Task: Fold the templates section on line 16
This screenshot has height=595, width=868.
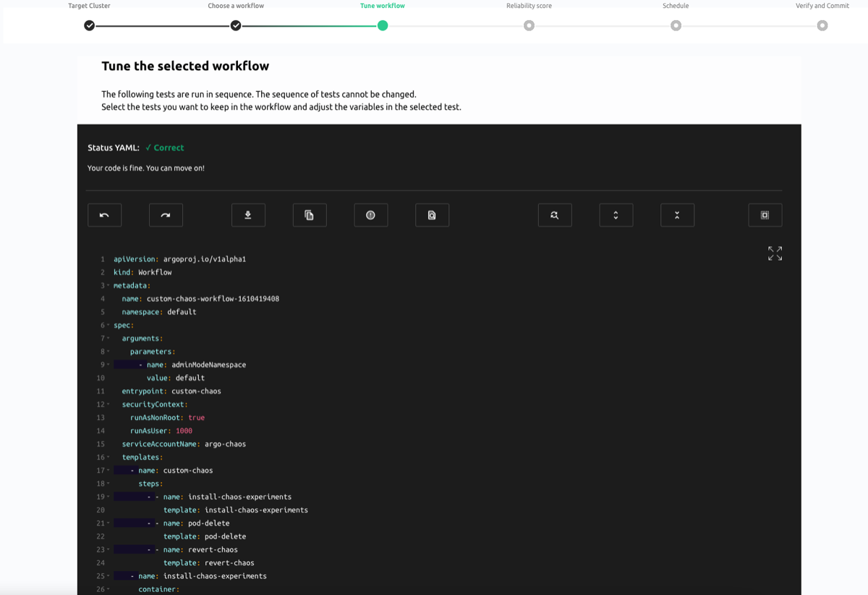Action: tap(109, 457)
